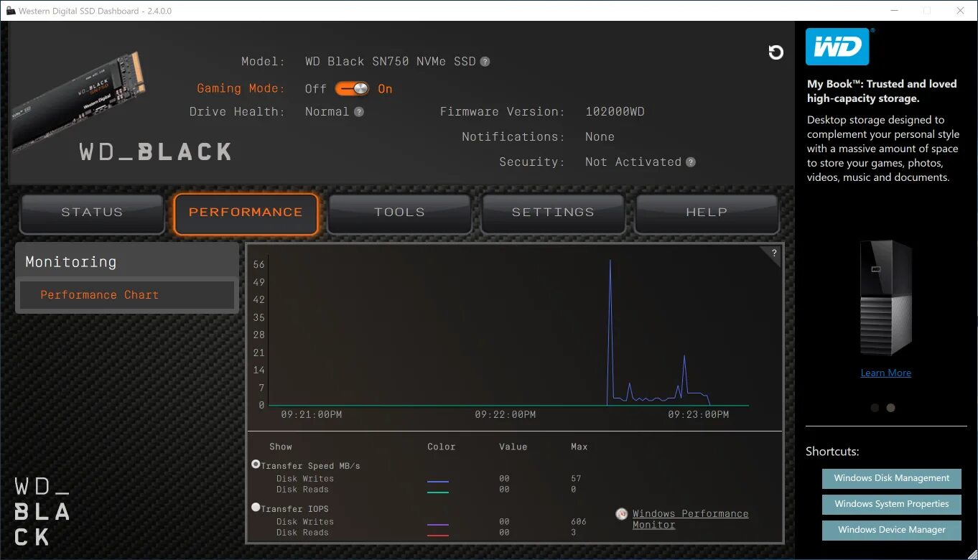Image resolution: width=978 pixels, height=560 pixels.
Task: Click the Color column header
Action: point(441,447)
